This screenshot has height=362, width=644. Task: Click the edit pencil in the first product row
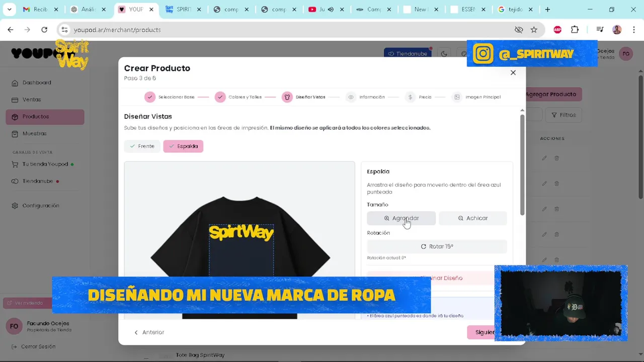tap(544, 158)
